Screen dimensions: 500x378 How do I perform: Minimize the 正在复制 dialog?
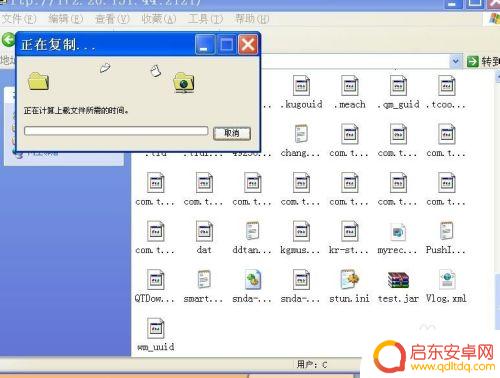[204, 44]
